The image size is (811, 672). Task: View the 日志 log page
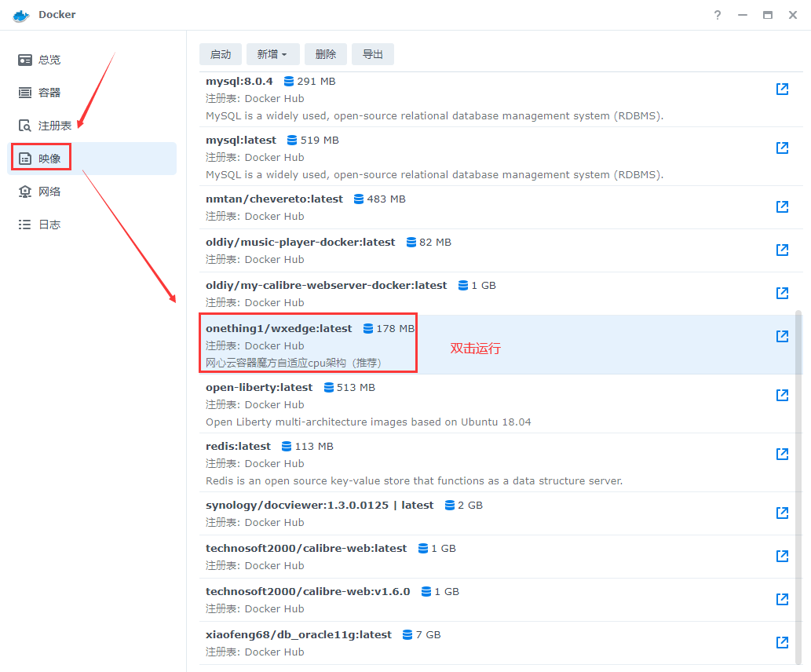49,225
